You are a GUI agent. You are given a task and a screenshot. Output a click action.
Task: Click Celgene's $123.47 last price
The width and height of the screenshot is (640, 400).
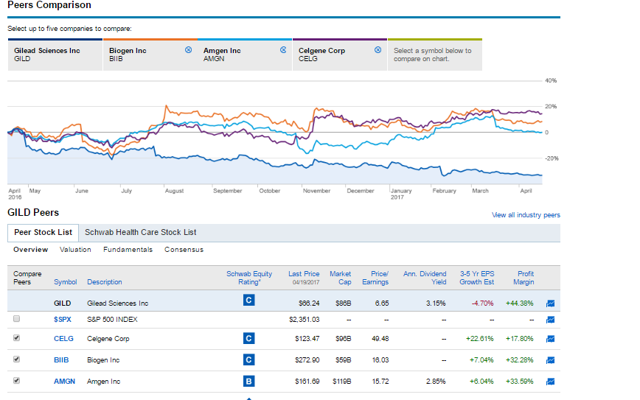pyautogui.click(x=307, y=338)
